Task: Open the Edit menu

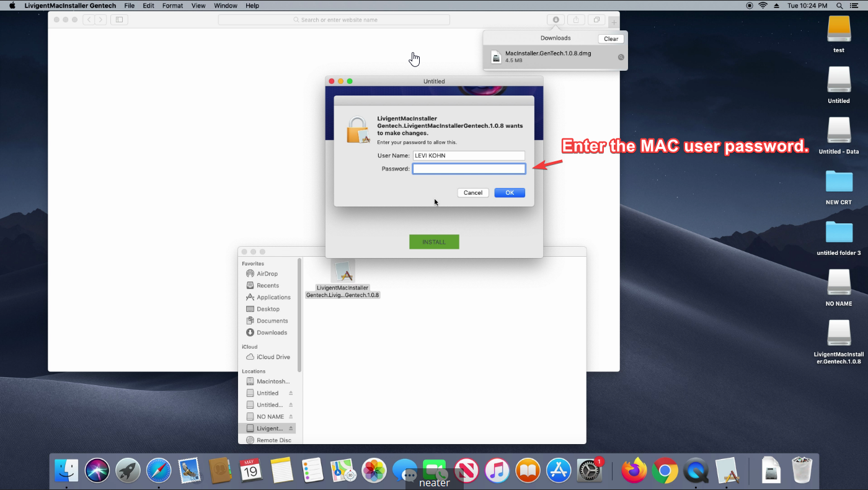Action: pos(148,6)
